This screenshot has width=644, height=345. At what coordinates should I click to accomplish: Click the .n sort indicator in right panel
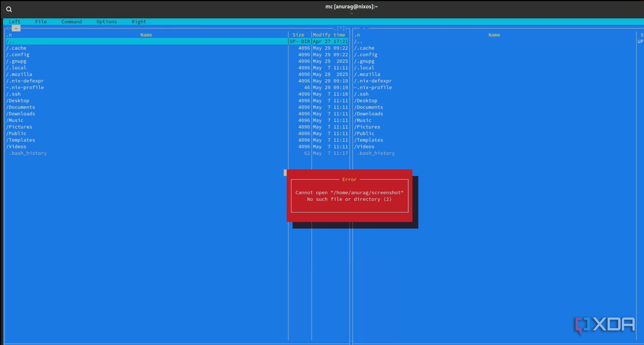coord(357,35)
